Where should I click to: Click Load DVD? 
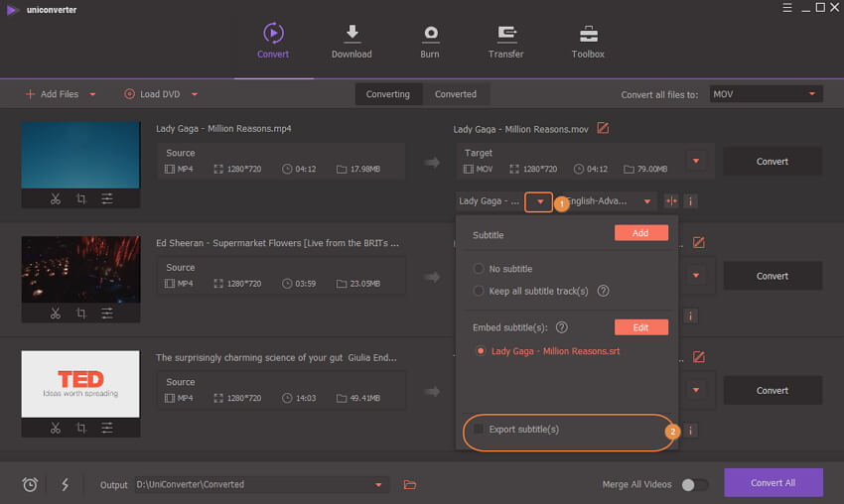point(152,94)
